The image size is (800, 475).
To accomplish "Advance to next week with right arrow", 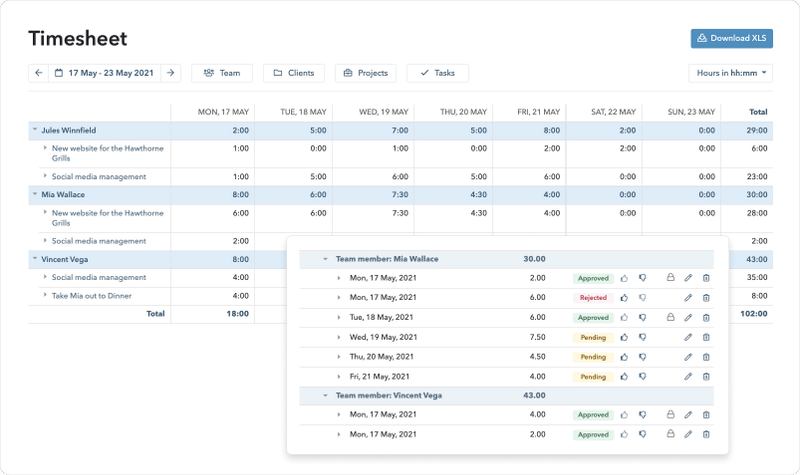I will coord(171,73).
